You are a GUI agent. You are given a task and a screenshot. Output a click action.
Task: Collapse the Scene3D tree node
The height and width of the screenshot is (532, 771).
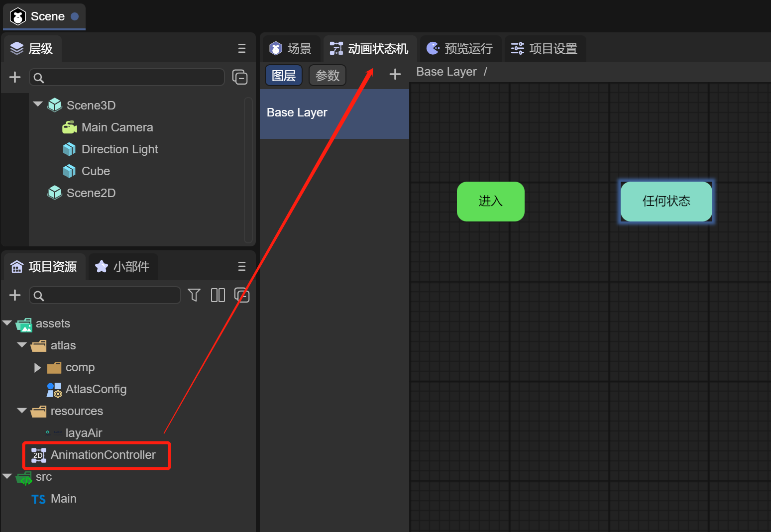(x=38, y=105)
